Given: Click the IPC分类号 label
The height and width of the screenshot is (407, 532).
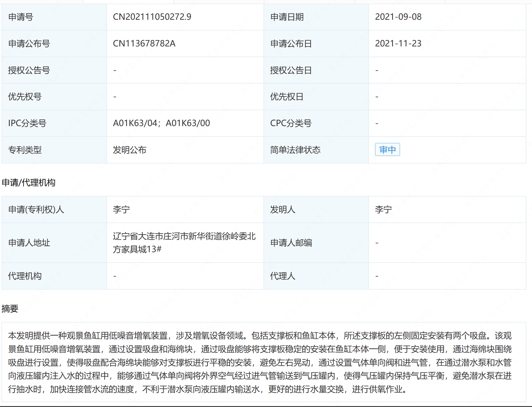Looking at the screenshot, I should coord(27,123).
